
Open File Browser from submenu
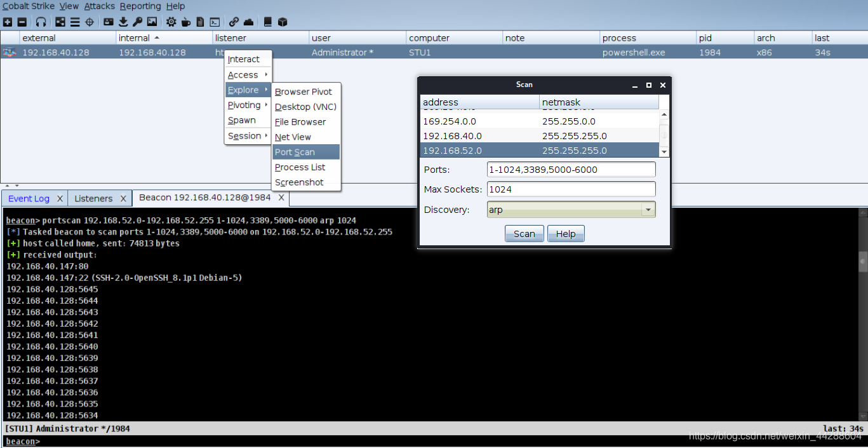click(306, 121)
